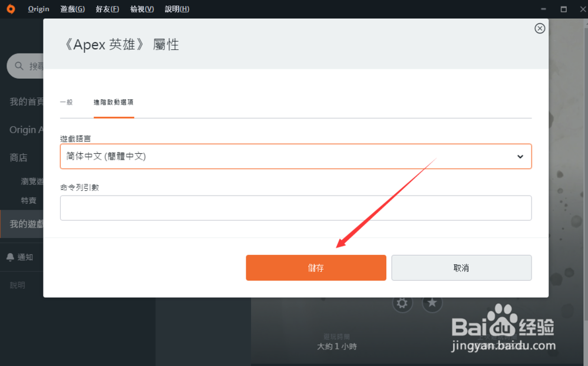Close the Apex properties dialog

pos(540,28)
